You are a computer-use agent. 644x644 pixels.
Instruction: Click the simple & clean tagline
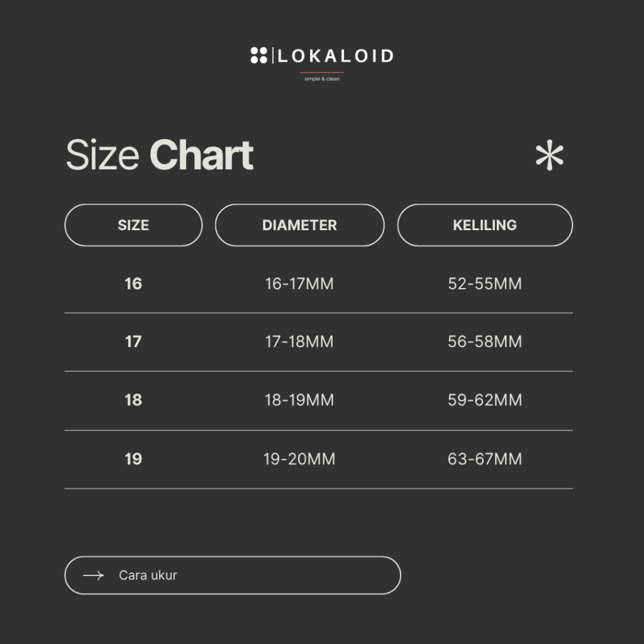pyautogui.click(x=322, y=79)
